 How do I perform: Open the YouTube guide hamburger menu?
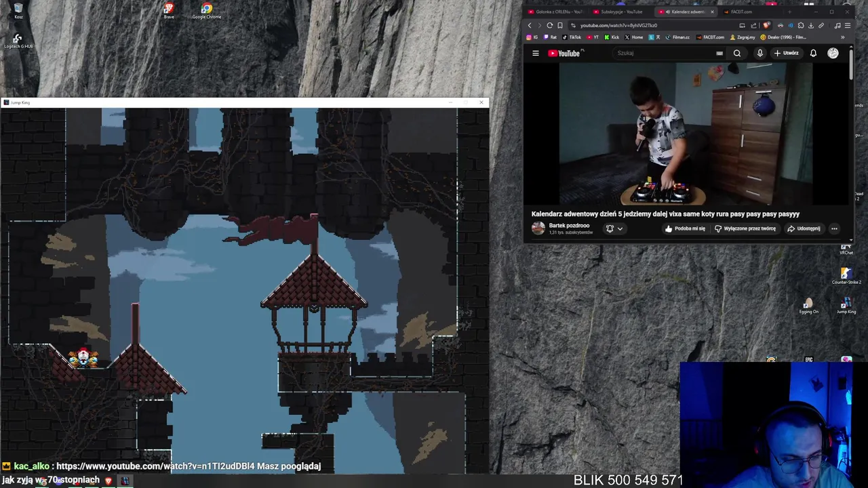point(536,54)
